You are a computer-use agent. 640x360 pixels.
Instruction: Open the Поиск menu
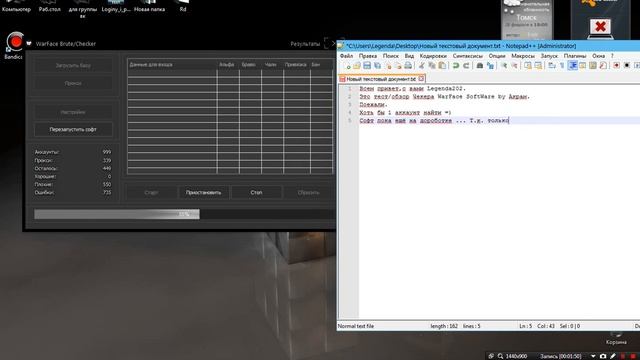coord(391,56)
